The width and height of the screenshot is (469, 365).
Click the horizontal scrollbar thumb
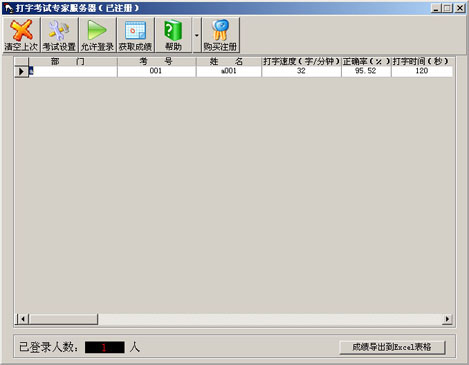click(63, 319)
